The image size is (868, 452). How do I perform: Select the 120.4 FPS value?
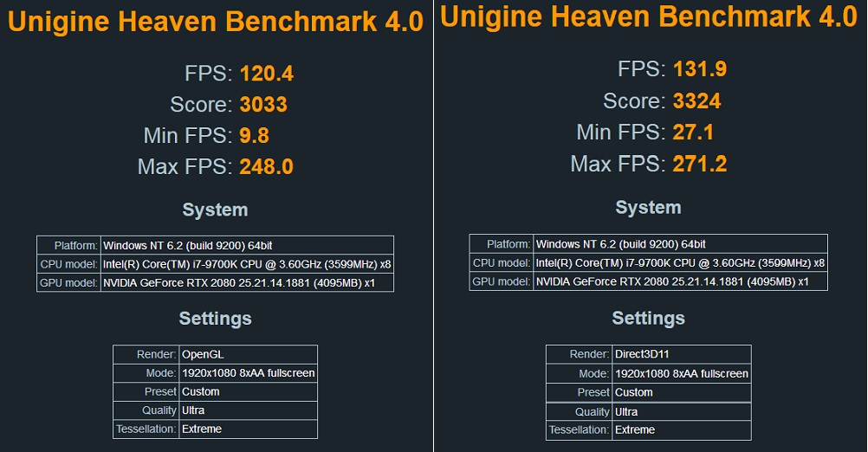pos(267,74)
